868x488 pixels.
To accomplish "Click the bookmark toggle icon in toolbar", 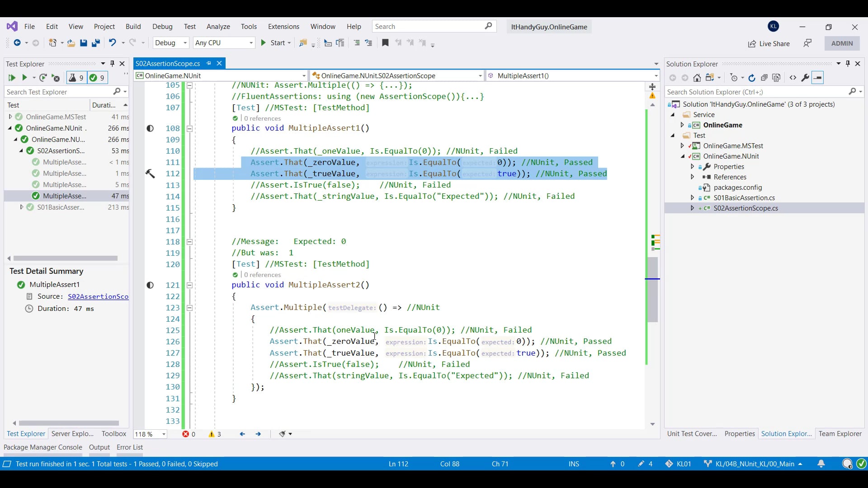I will (x=385, y=43).
